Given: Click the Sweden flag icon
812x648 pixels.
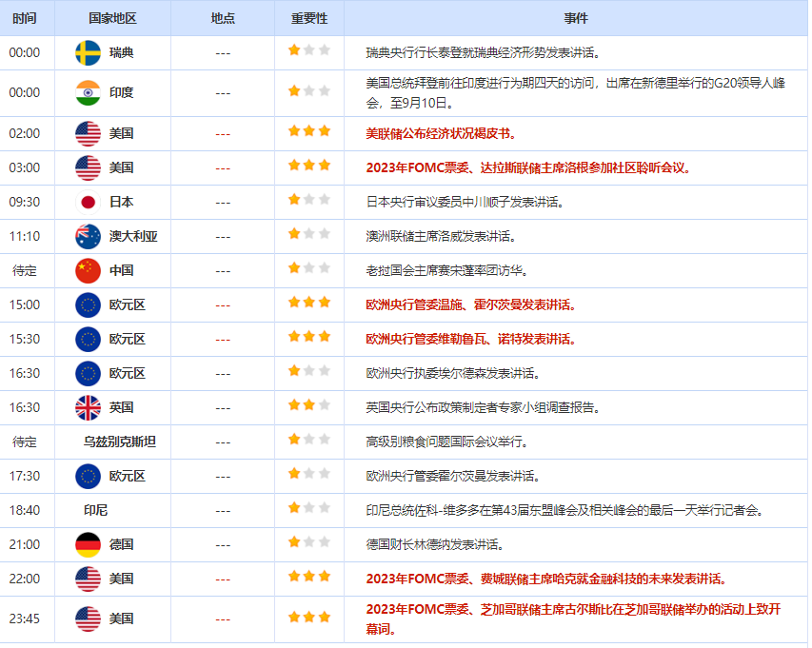Looking at the screenshot, I should point(88,52).
